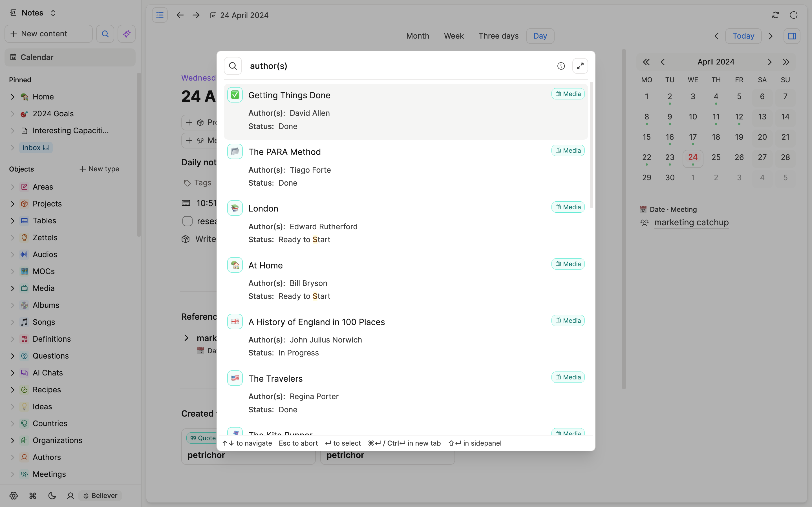Expand the Authors section in sidebar
Image resolution: width=812 pixels, height=507 pixels.
tap(13, 457)
